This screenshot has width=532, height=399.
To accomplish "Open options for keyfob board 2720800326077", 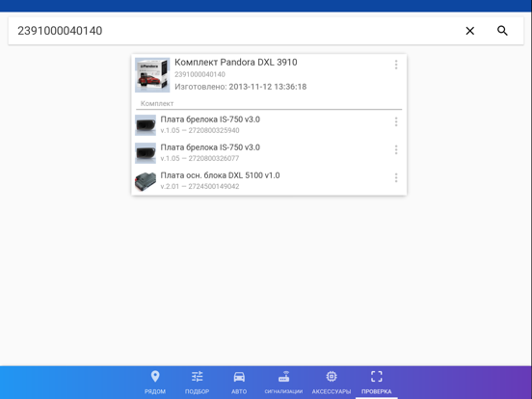I will pos(396,149).
